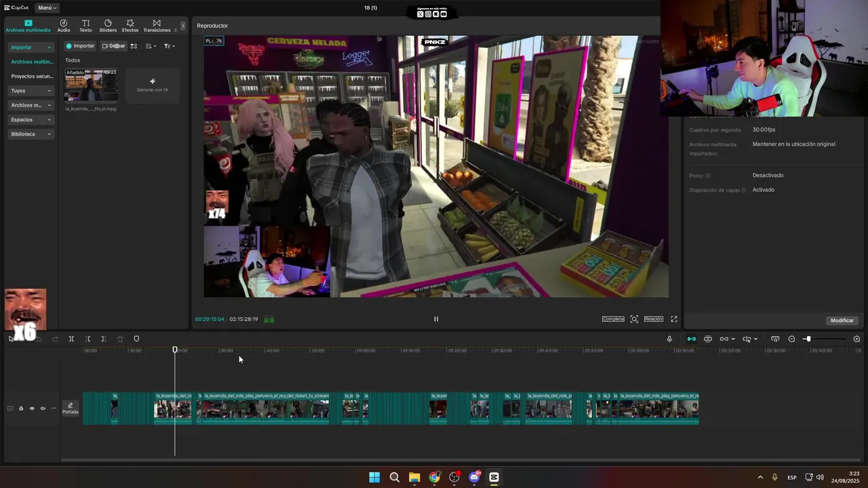Zoom in the timeline

coord(856,339)
